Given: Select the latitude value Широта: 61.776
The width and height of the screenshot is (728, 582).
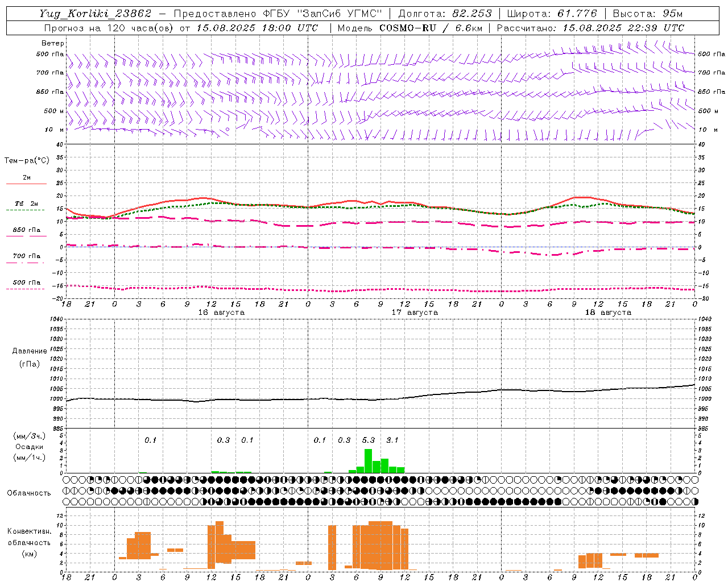Looking at the screenshot, I should click(x=552, y=14).
